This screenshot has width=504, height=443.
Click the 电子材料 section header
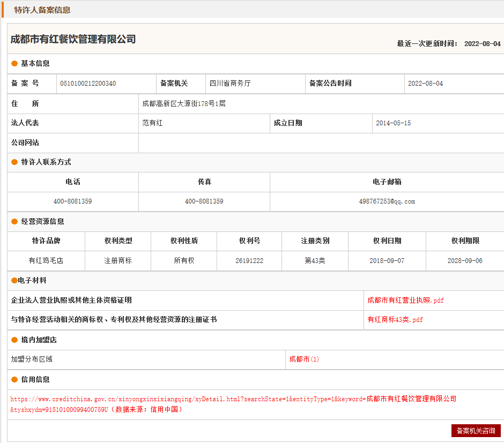[32, 281]
